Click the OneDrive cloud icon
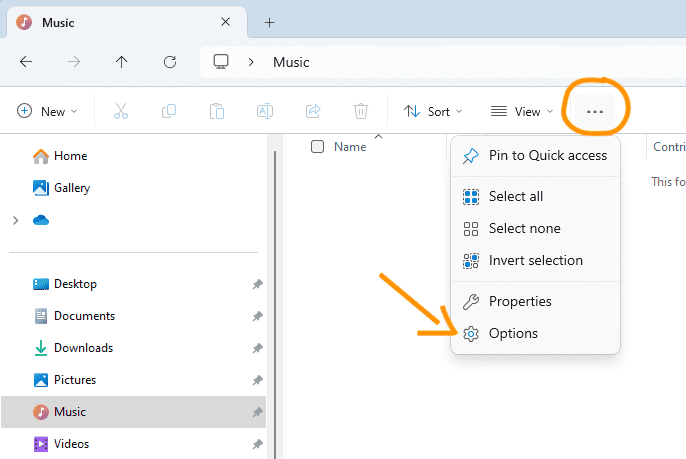 pyautogui.click(x=41, y=220)
